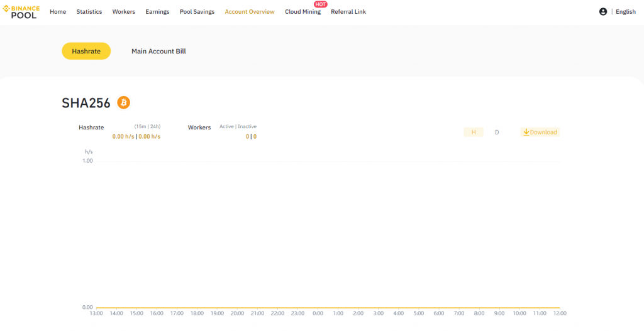Click the 13:00 time axis label
644x331 pixels.
tap(96, 313)
